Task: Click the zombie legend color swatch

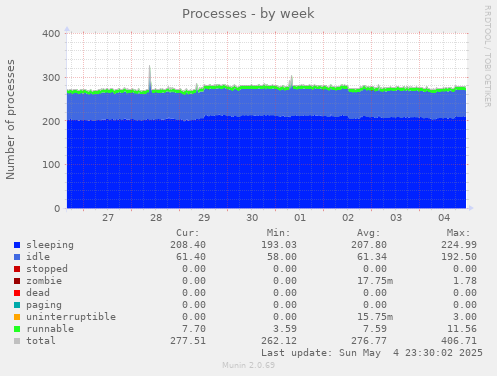Action: pyautogui.click(x=17, y=281)
